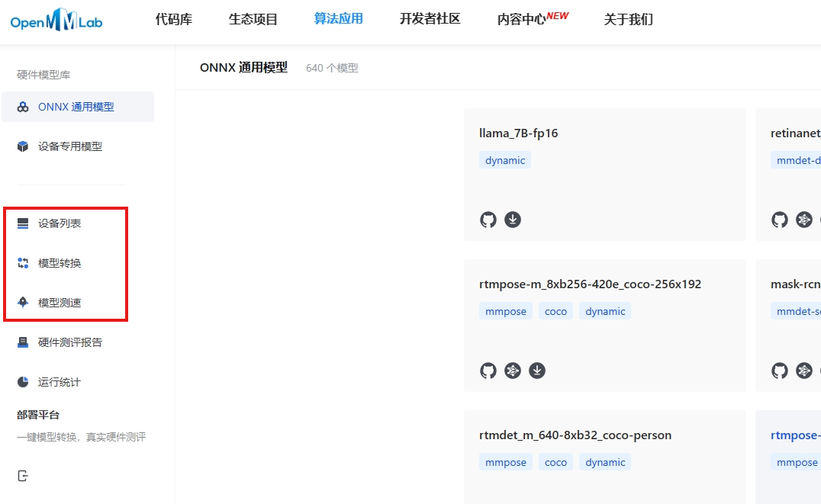Click the OpenMMLab logo
This screenshot has height=504, width=821.
click(56, 20)
